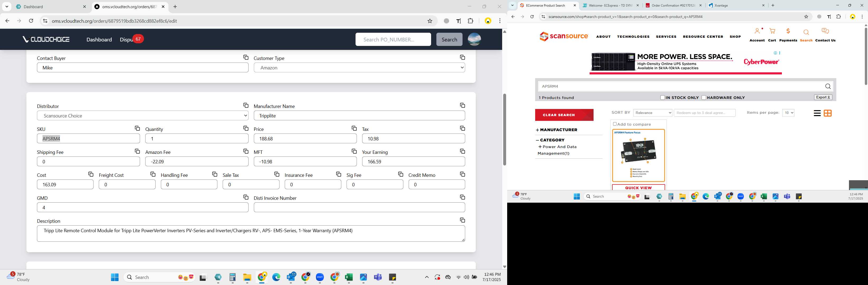Switch ScanSource results to grid view
868x285 pixels.
(x=828, y=113)
